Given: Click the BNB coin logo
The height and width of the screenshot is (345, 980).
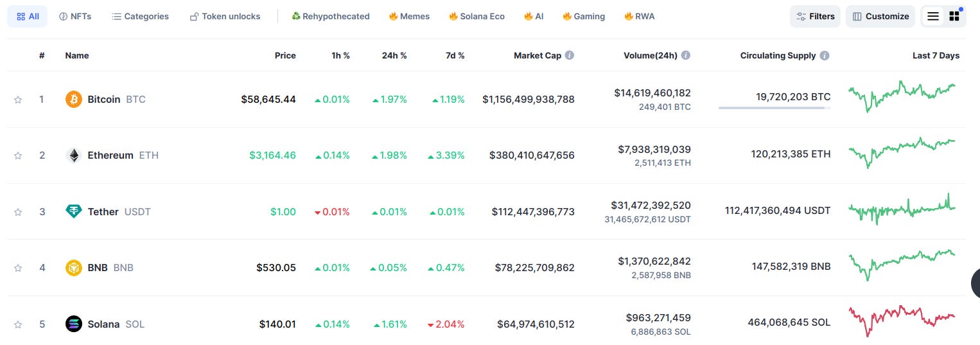Looking at the screenshot, I should [x=74, y=268].
